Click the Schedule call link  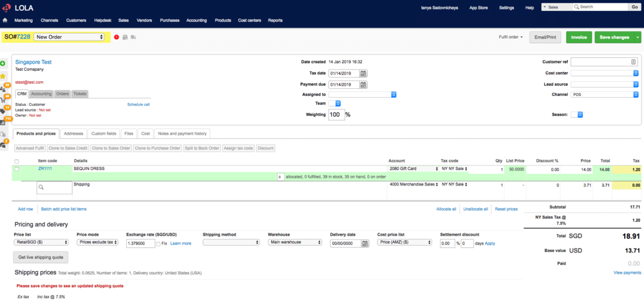138,104
